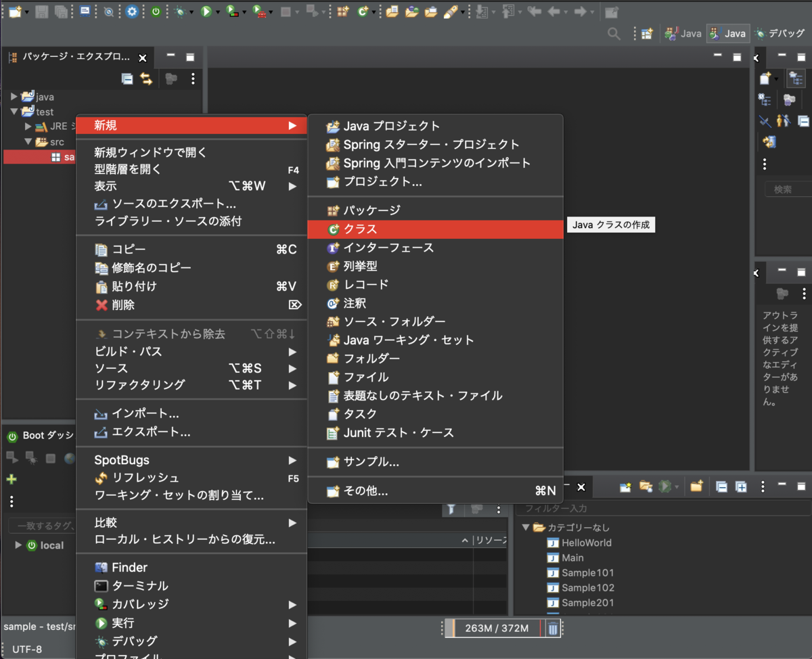
Task: Expand the java project tree node
Action: point(14,97)
